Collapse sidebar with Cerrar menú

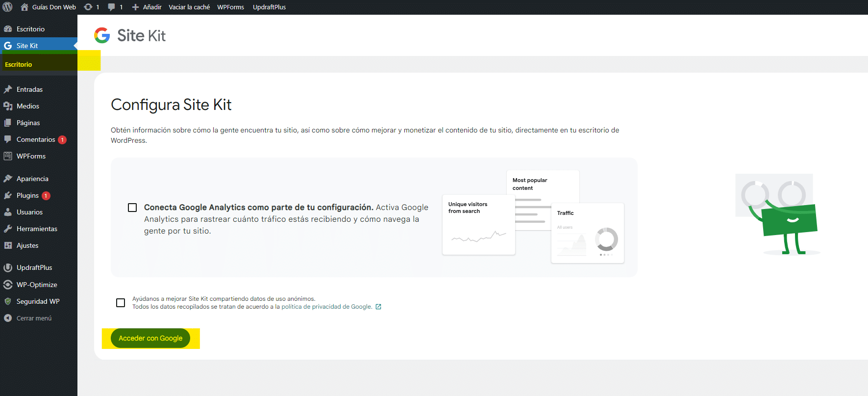(x=33, y=318)
